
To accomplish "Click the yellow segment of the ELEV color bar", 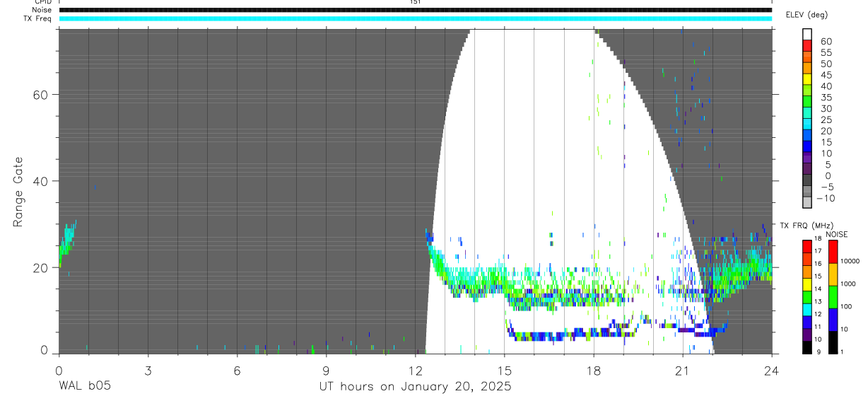I will tap(807, 80).
